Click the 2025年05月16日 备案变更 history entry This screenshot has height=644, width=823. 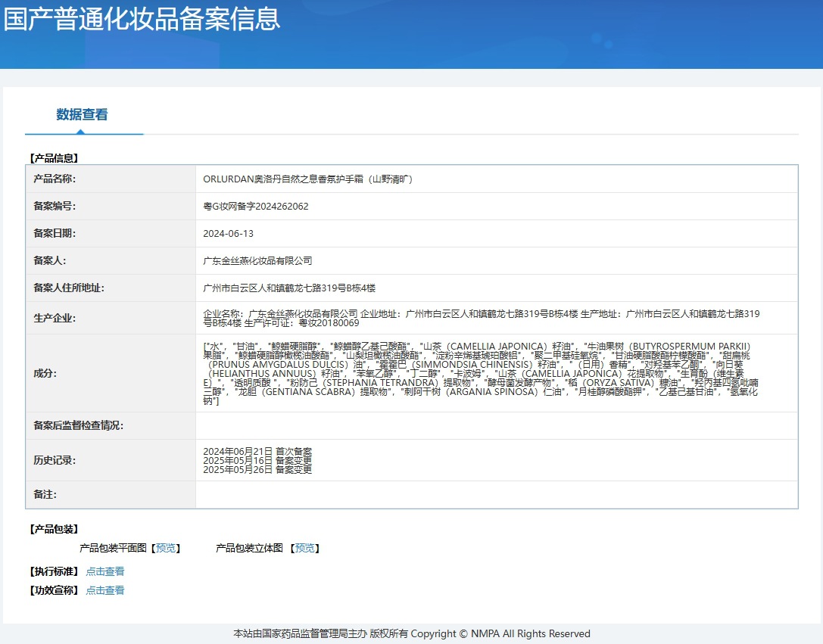pyautogui.click(x=257, y=461)
